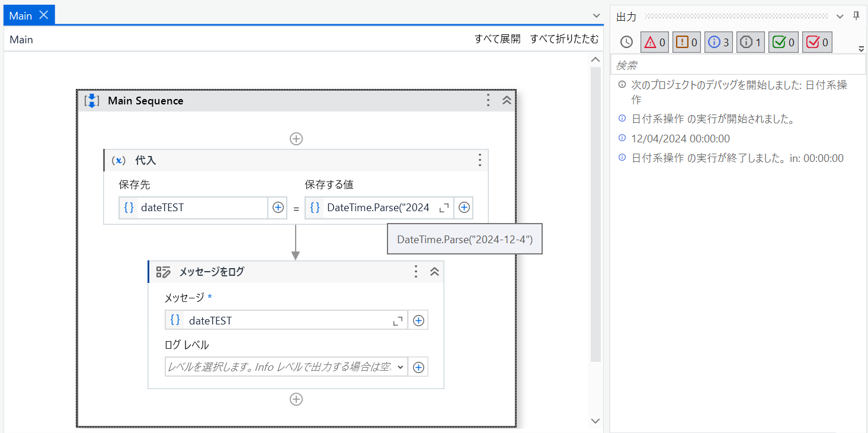Click the メッセージ dateTEST input field
868x433 pixels.
tap(286, 320)
